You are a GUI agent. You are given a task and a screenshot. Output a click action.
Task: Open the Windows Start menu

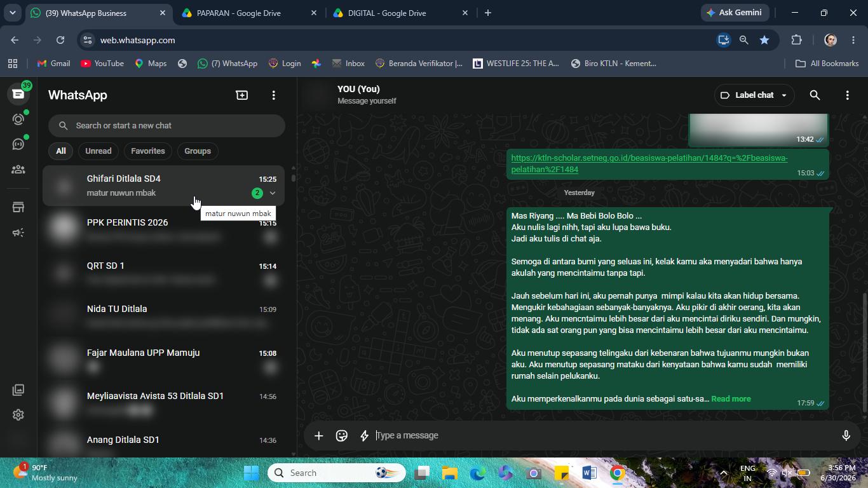(251, 473)
